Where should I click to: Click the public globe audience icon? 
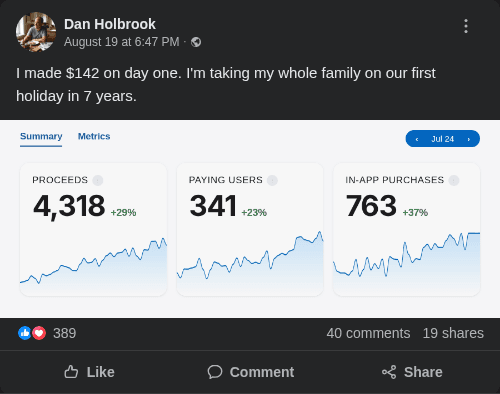(196, 42)
